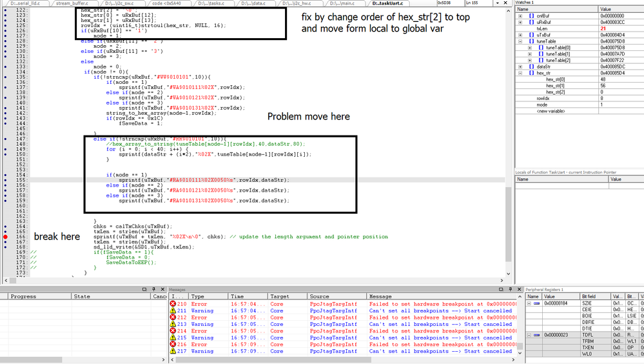Select the rowIdx watch row

580,98
